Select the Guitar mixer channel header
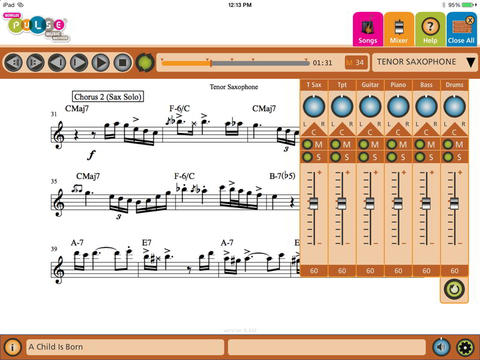Viewport: 480px width, 360px height. (370, 85)
